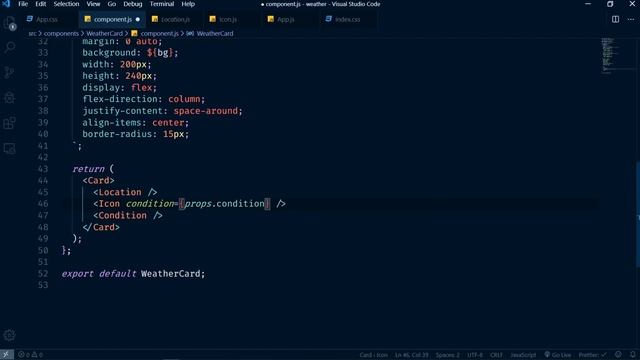Click Prettier status bar item
Viewport: 640px width, 360px height.
click(x=592, y=355)
